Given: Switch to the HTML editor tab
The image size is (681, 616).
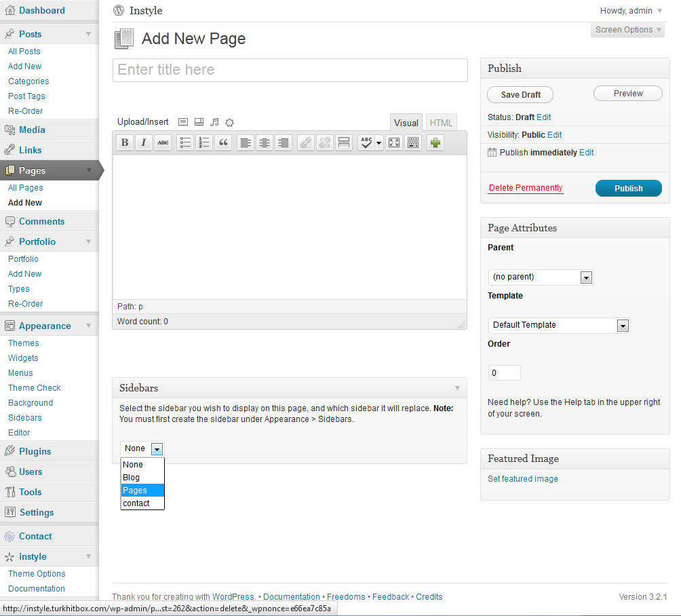Looking at the screenshot, I should tap(441, 123).
